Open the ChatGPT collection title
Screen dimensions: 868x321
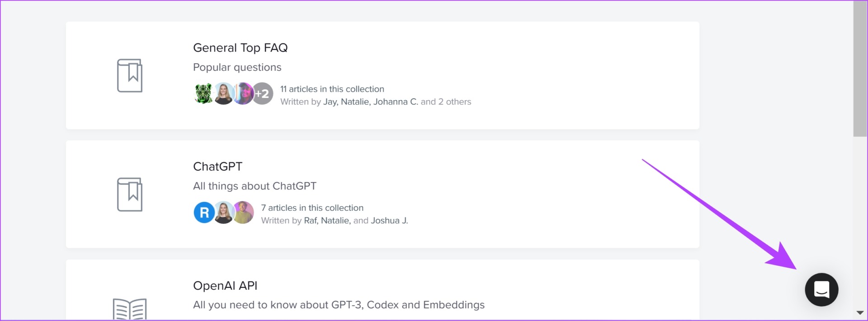(217, 166)
